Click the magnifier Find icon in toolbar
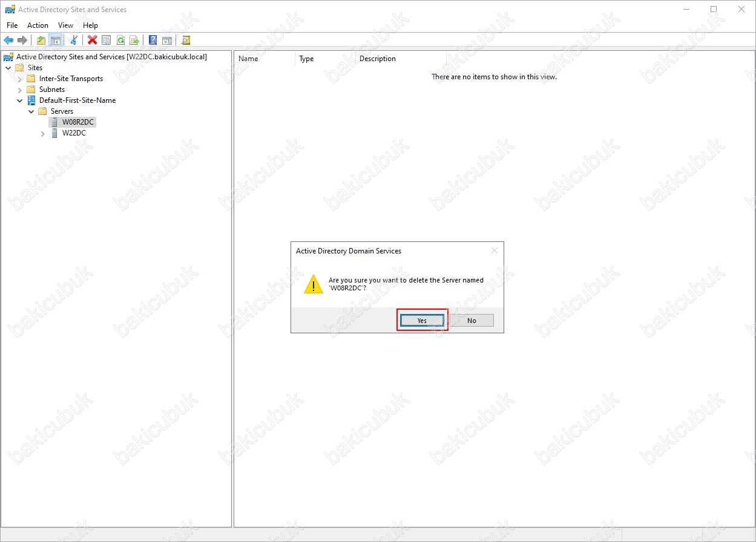 [186, 41]
